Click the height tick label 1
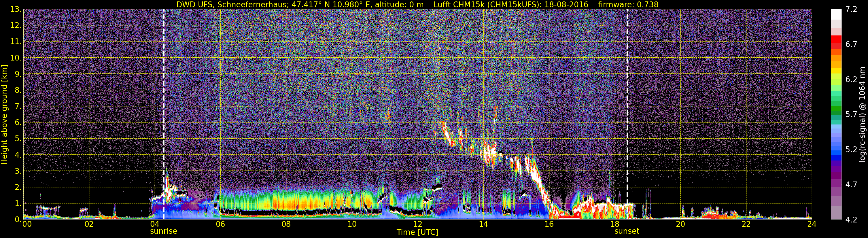This screenshot has height=238, width=868. 18,203
